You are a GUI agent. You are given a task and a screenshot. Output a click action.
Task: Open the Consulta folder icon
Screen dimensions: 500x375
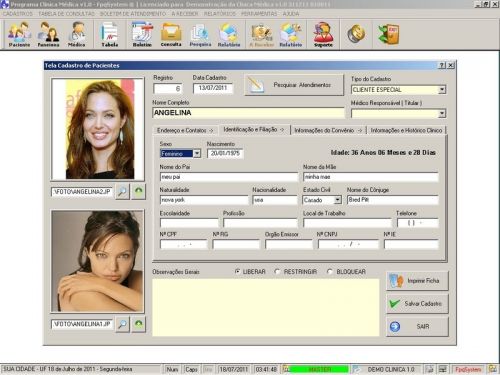(x=171, y=34)
